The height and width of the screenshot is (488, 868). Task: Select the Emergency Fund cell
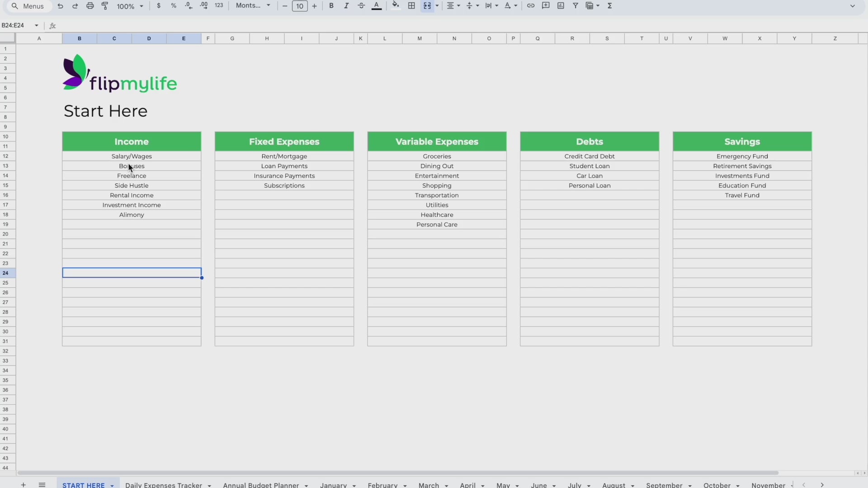pyautogui.click(x=742, y=156)
